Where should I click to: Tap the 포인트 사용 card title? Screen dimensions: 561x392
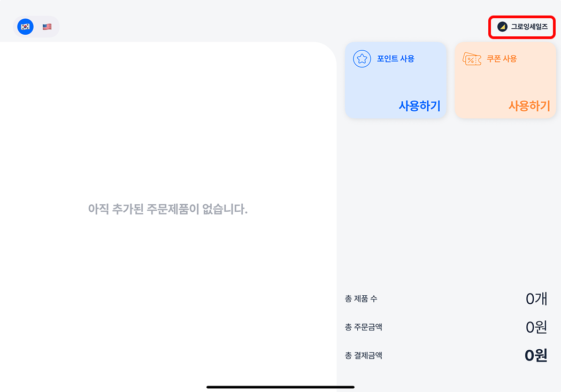396,59
